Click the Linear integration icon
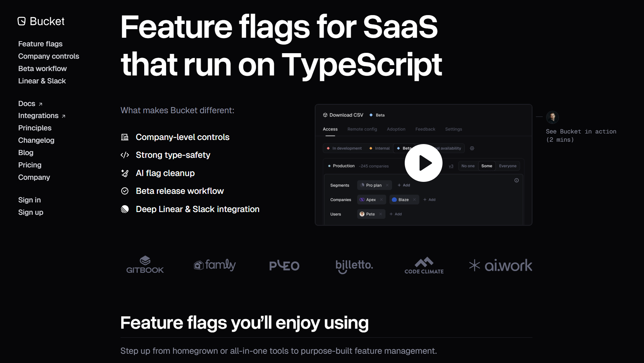Image resolution: width=644 pixels, height=363 pixels. (x=125, y=209)
